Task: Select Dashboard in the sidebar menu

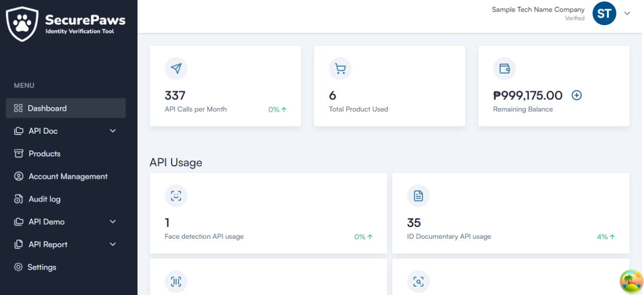Action: tap(47, 108)
